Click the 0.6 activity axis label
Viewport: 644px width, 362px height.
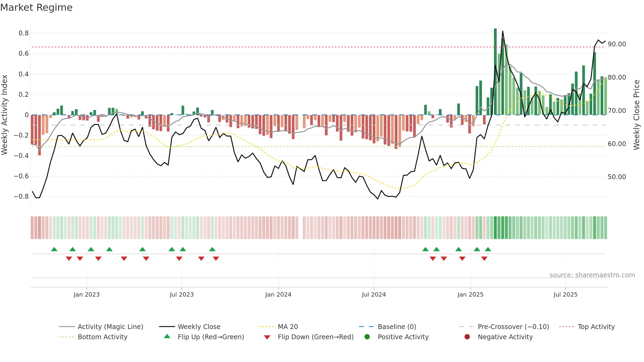[x=24, y=54]
